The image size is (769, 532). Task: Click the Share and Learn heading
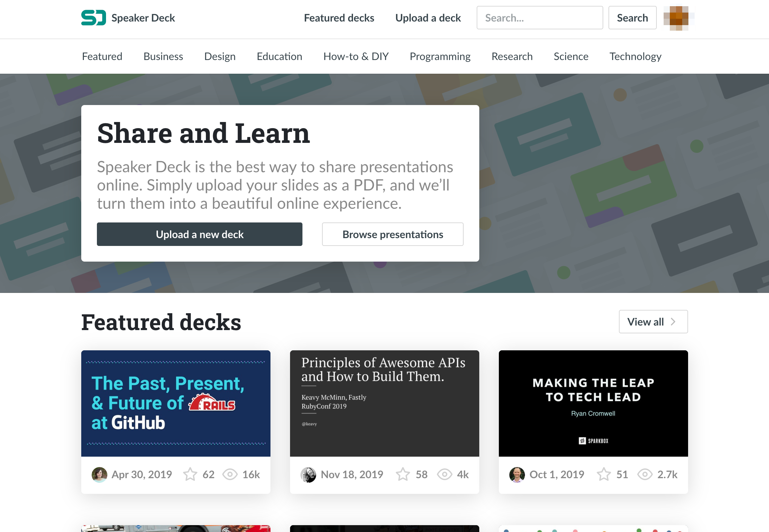tap(204, 133)
